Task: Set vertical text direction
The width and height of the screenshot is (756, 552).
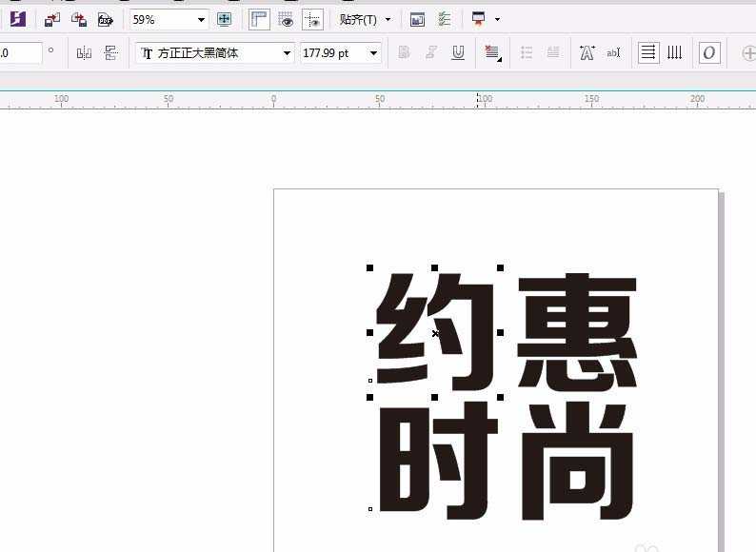Action: [674, 53]
